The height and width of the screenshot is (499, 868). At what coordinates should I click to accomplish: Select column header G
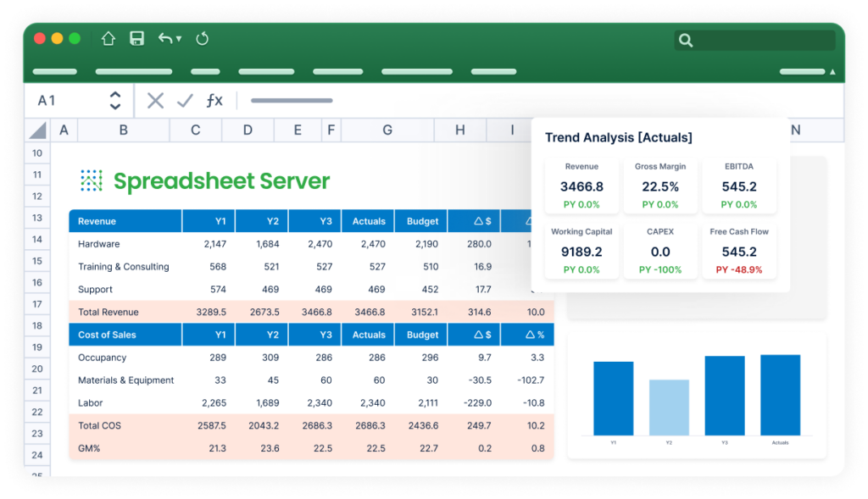tap(387, 130)
